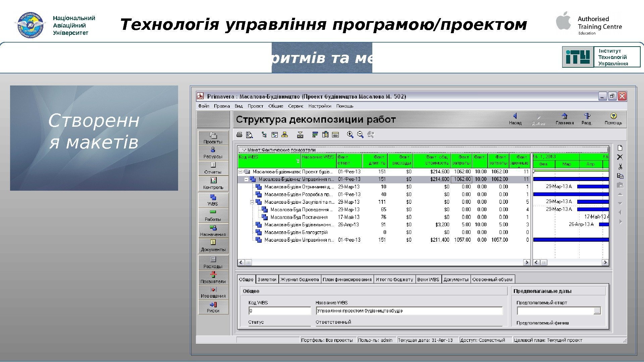Image resolution: width=644 pixels, height=362 pixels.
Task: Click the Print icon in the toolbar
Action: click(x=239, y=135)
